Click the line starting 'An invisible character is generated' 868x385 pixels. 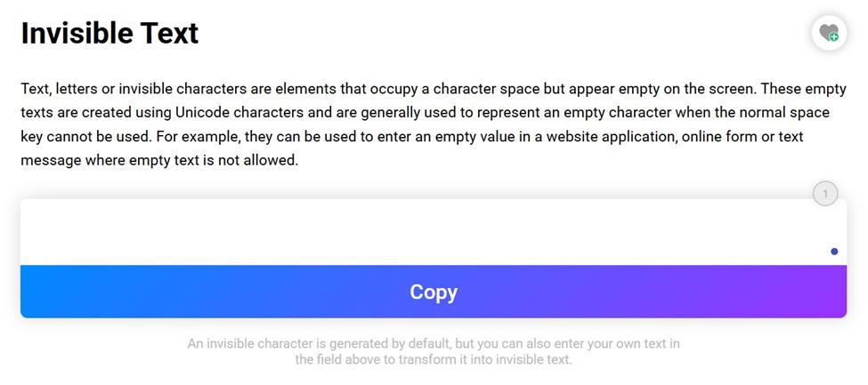click(434, 343)
